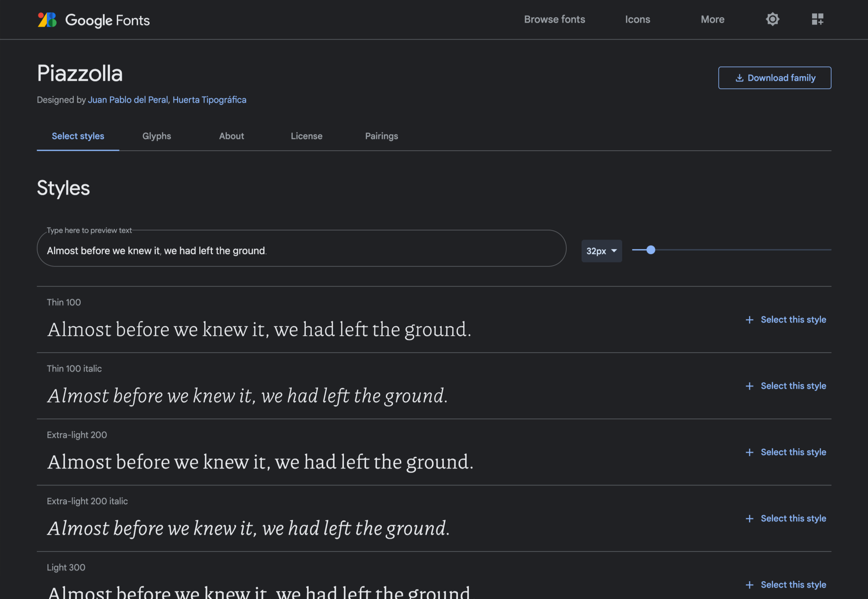Click plus icon for Thin 100 style
This screenshot has width=868, height=599.
click(749, 320)
